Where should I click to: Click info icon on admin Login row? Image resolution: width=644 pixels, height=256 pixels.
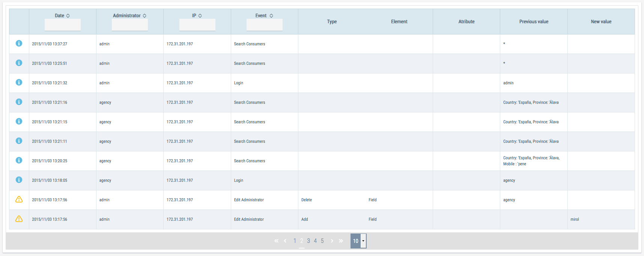click(x=19, y=82)
